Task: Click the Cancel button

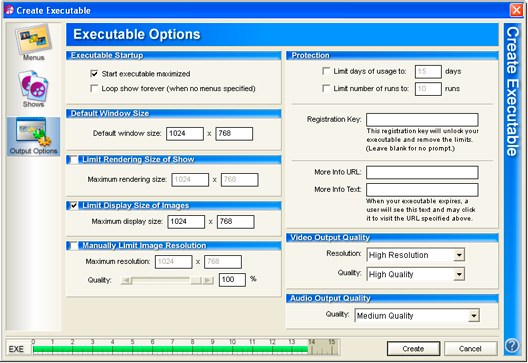Action: tap(470, 349)
